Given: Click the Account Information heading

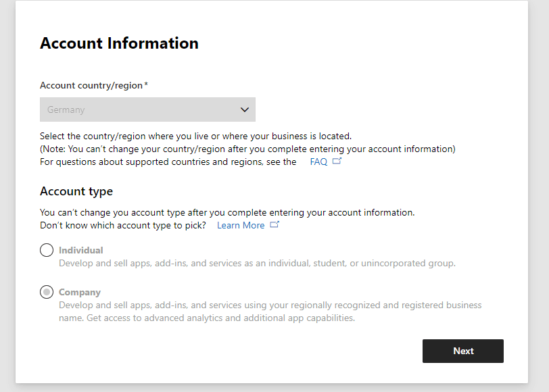Looking at the screenshot, I should coord(119,43).
